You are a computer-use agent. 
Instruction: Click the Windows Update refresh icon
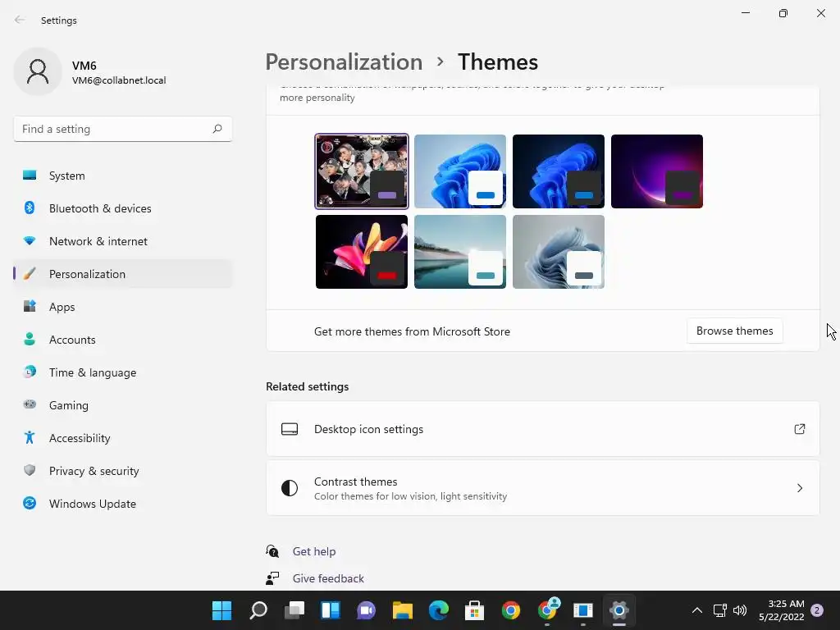pyautogui.click(x=30, y=503)
